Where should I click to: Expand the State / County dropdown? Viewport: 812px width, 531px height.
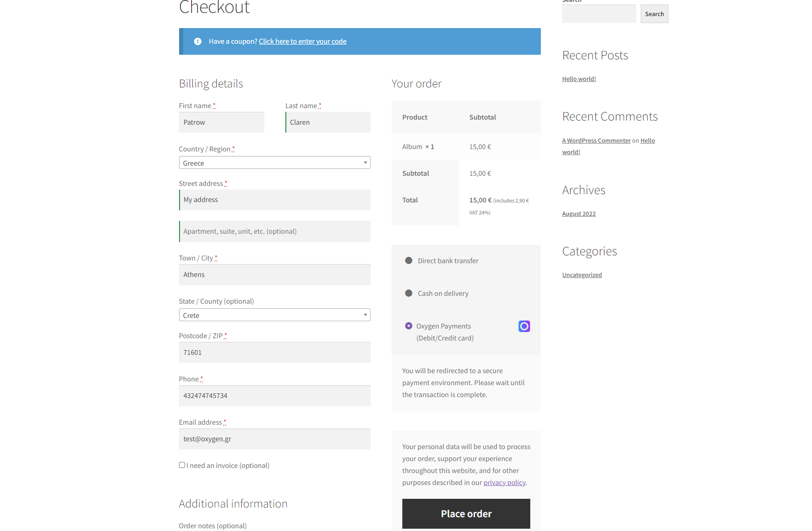pos(274,315)
